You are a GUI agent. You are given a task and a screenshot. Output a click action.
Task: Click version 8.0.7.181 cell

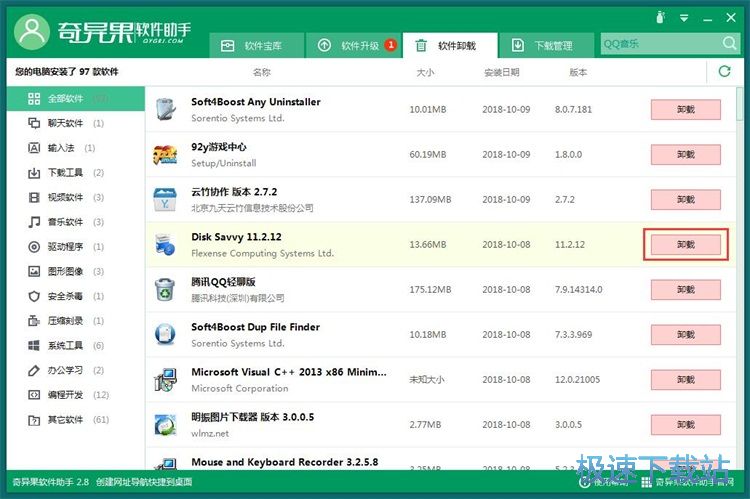click(573, 110)
